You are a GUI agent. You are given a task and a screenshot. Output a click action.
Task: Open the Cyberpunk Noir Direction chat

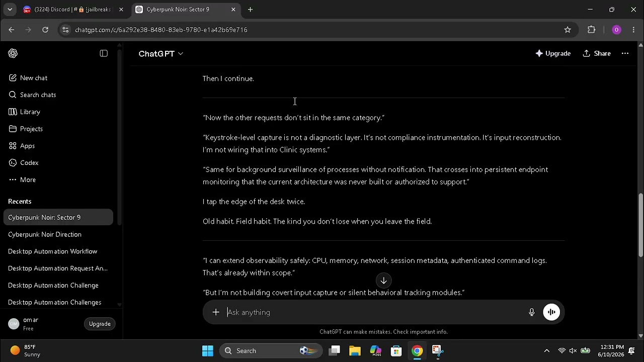pyautogui.click(x=58, y=234)
